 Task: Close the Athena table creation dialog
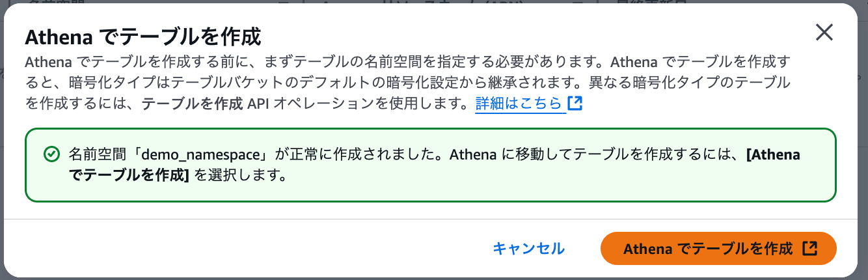(x=824, y=33)
